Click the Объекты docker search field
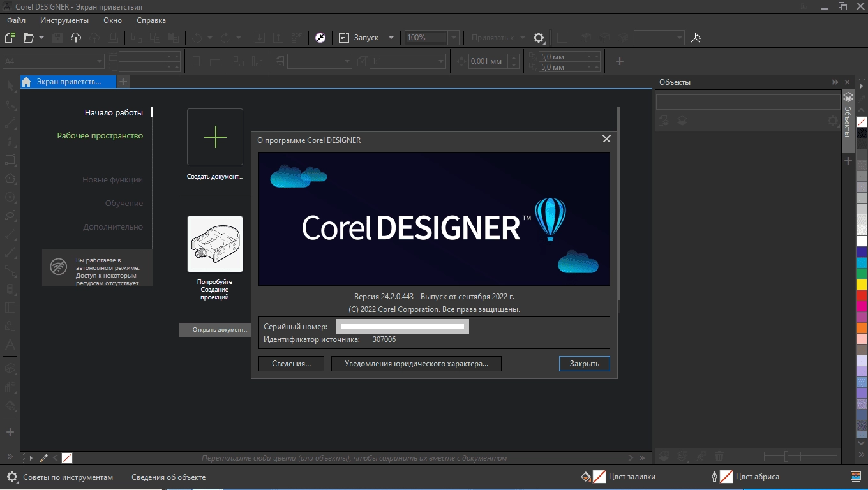 (748, 102)
